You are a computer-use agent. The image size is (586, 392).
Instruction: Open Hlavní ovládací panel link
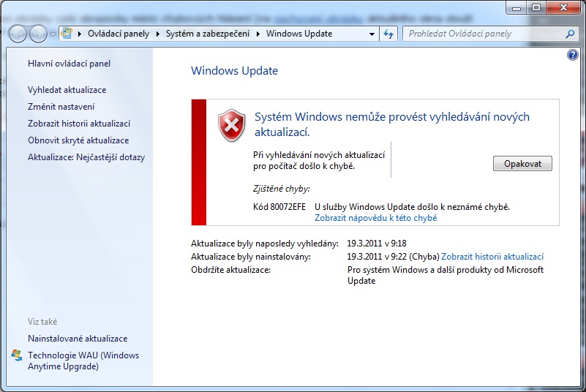[70, 64]
